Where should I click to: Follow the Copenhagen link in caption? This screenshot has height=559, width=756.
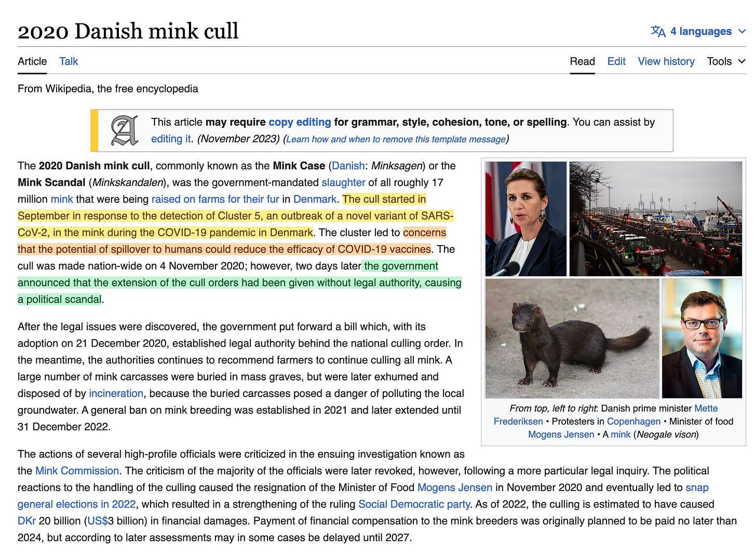(633, 421)
